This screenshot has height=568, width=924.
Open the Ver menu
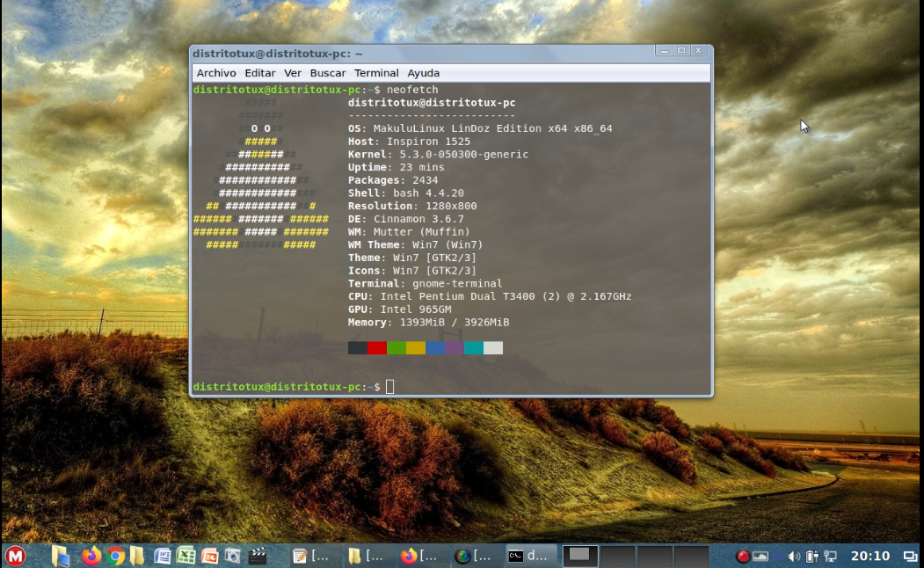[292, 73]
